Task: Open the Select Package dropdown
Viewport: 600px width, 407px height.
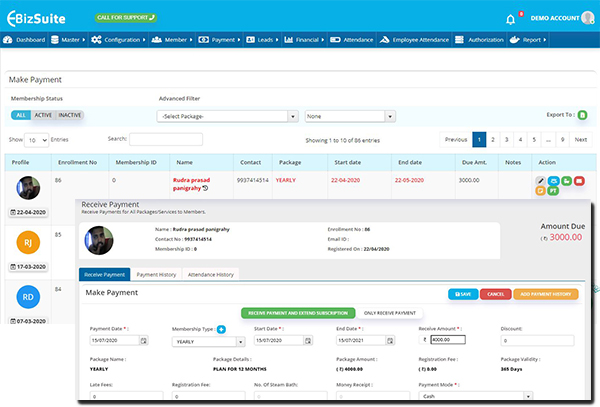Action: click(x=227, y=116)
